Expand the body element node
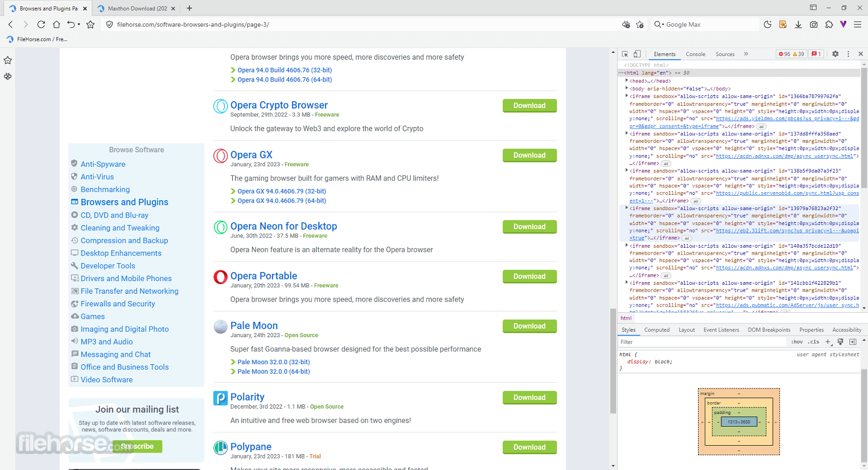The image size is (868, 470). point(627,88)
